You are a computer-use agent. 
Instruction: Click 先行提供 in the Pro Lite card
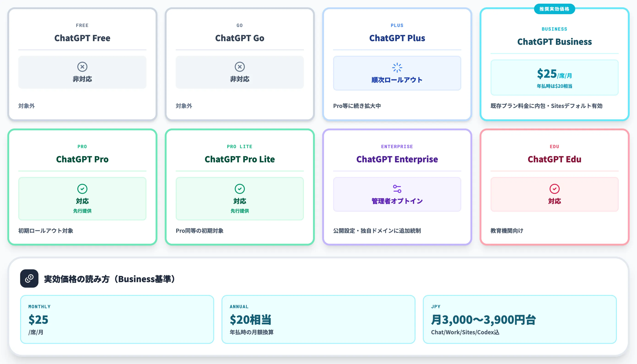tap(240, 211)
